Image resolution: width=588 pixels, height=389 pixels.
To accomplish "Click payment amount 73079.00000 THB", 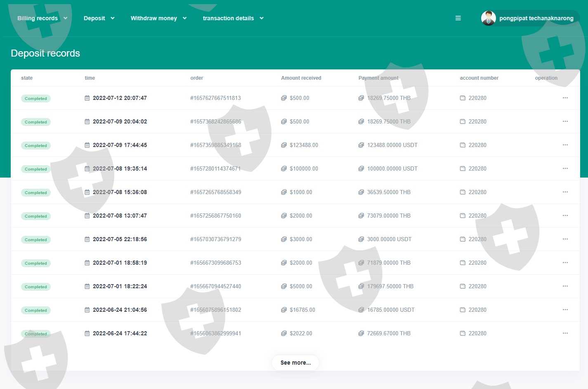I will pos(389,216).
